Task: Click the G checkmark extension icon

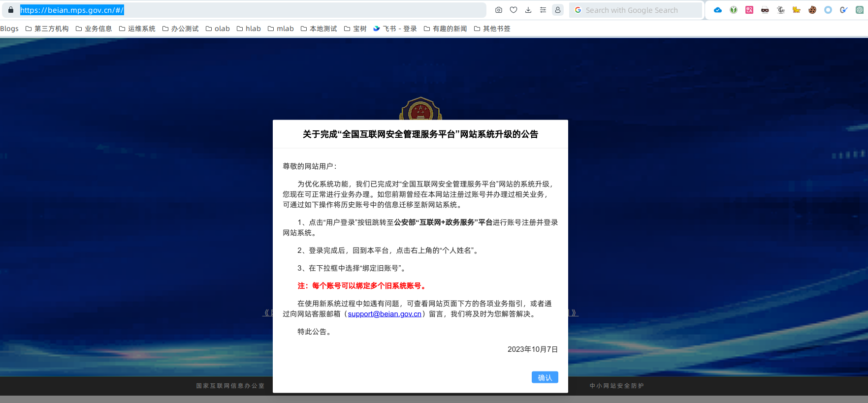Action: coord(844,10)
